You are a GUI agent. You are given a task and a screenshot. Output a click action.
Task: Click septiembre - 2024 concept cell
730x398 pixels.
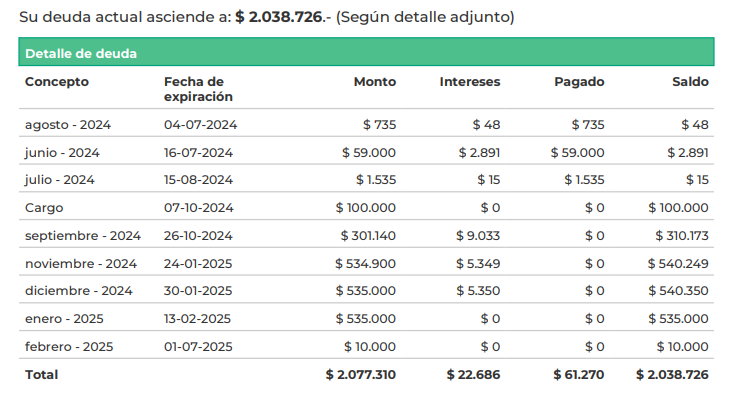(83, 236)
